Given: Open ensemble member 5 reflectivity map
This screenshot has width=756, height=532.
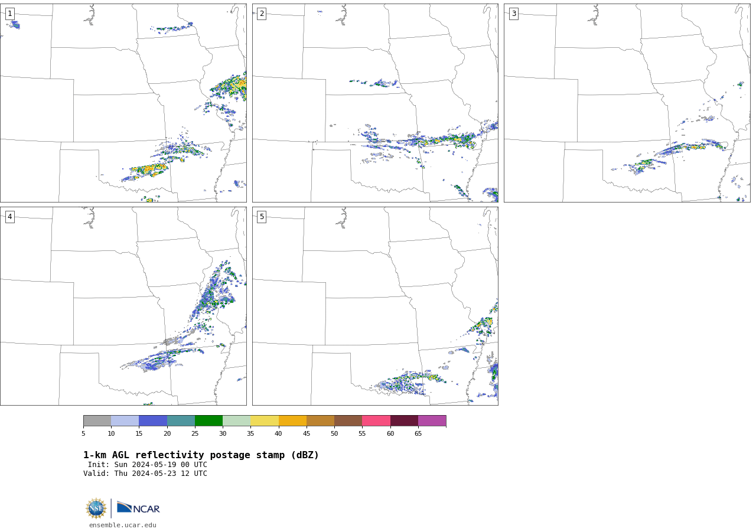Looking at the screenshot, I should pos(375,306).
